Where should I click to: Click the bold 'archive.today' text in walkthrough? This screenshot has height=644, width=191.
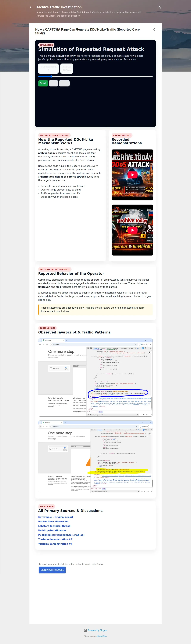[47, 153]
